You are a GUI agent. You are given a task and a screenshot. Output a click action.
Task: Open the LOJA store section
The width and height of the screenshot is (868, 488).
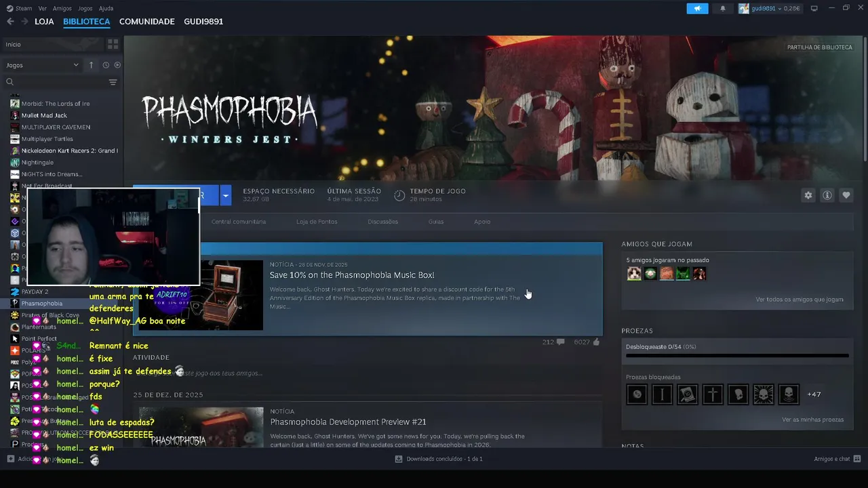(44, 22)
